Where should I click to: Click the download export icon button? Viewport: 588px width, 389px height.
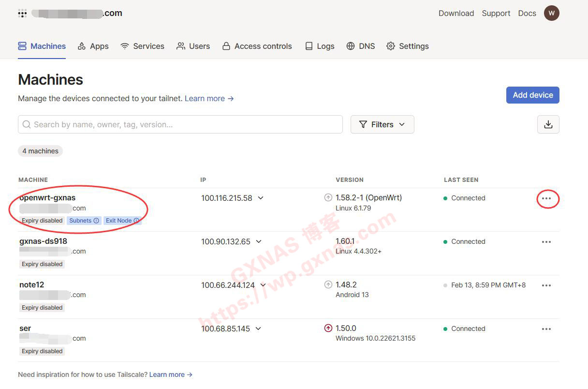[548, 124]
